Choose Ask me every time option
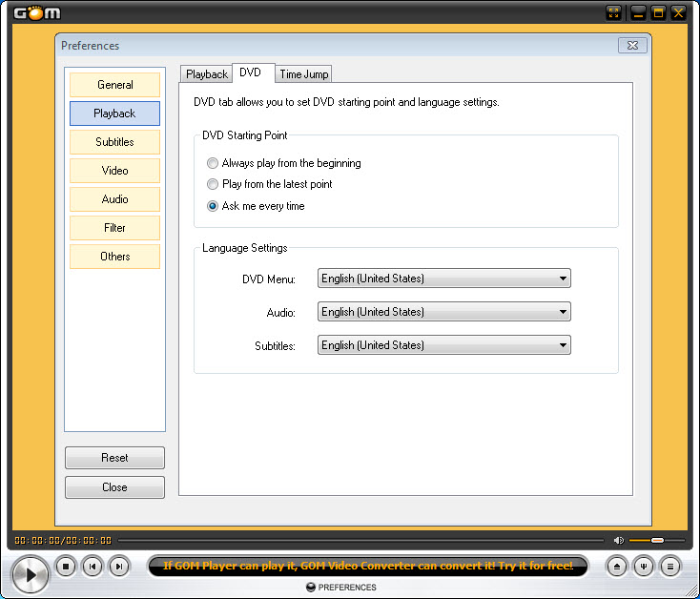The width and height of the screenshot is (700, 599). pyautogui.click(x=213, y=206)
